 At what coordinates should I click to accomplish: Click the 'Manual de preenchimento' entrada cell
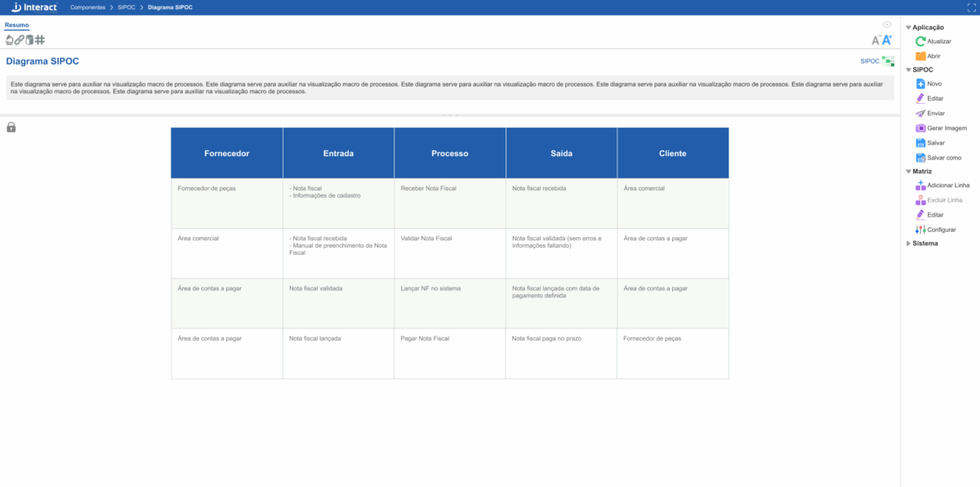[338, 253]
